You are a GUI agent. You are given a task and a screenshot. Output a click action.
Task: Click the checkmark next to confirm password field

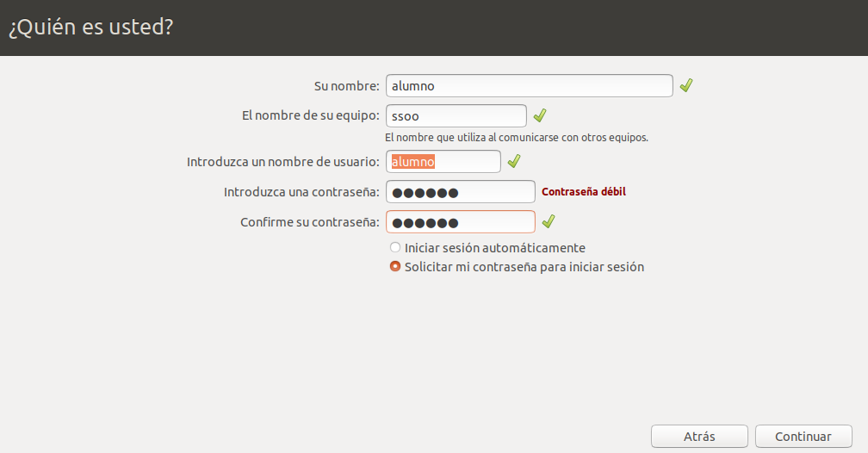(x=549, y=222)
